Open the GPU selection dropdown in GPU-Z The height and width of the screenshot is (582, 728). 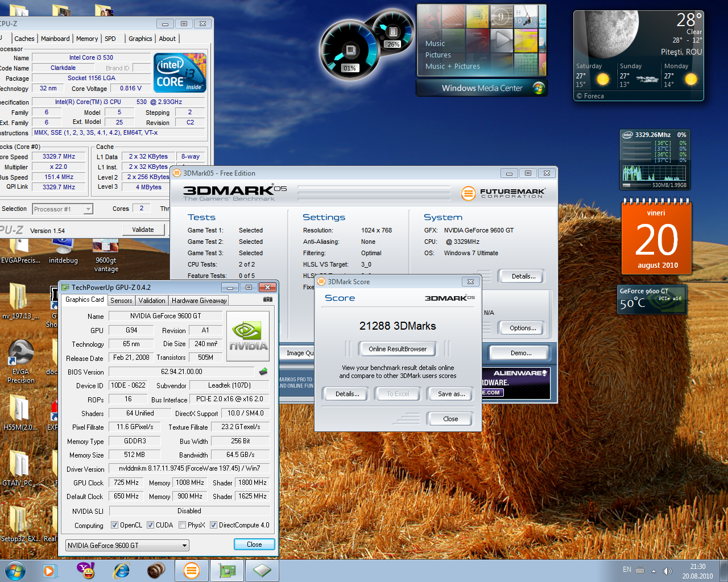[127, 546]
